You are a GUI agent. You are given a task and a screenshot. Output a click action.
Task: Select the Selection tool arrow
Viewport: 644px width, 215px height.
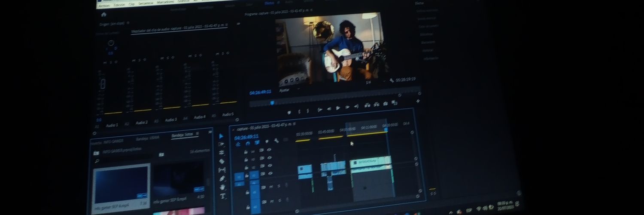(x=222, y=136)
